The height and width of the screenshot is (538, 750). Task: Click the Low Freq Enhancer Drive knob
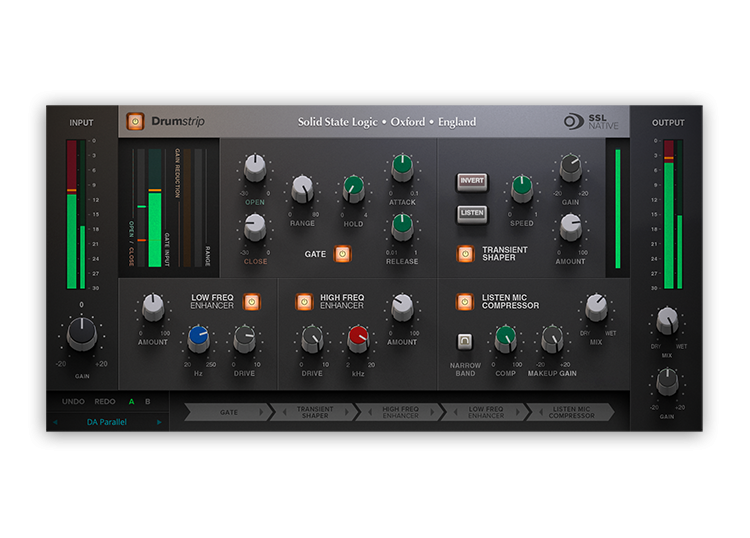[x=244, y=339]
